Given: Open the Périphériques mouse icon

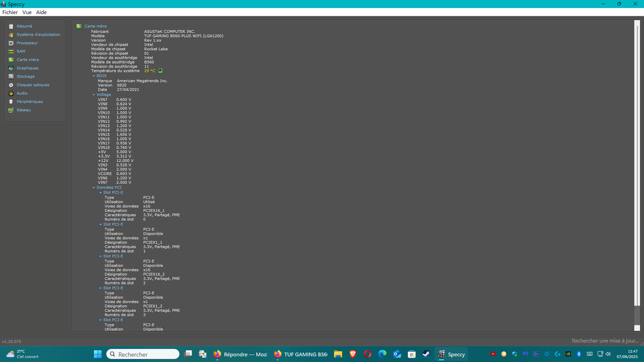Looking at the screenshot, I should pyautogui.click(x=11, y=102).
